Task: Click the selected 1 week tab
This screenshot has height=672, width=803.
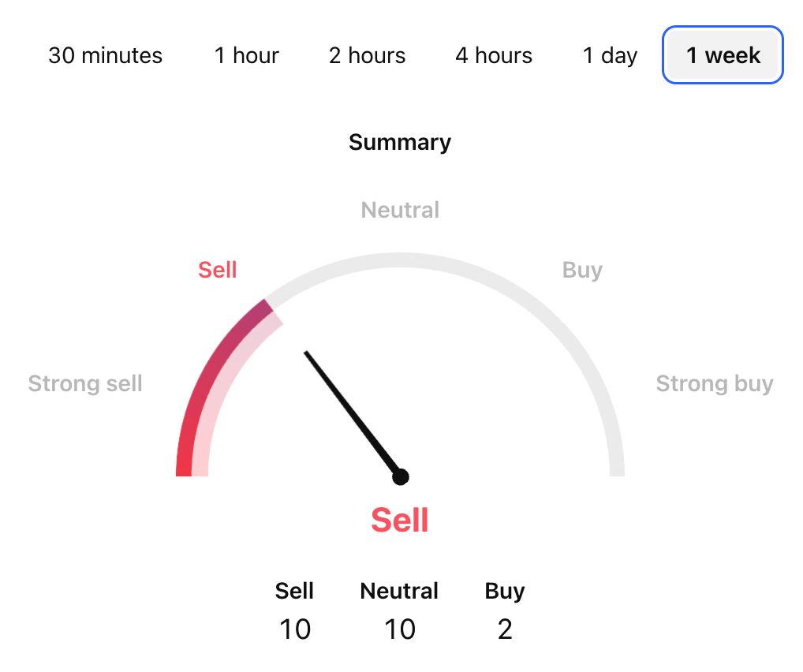Action: click(723, 55)
